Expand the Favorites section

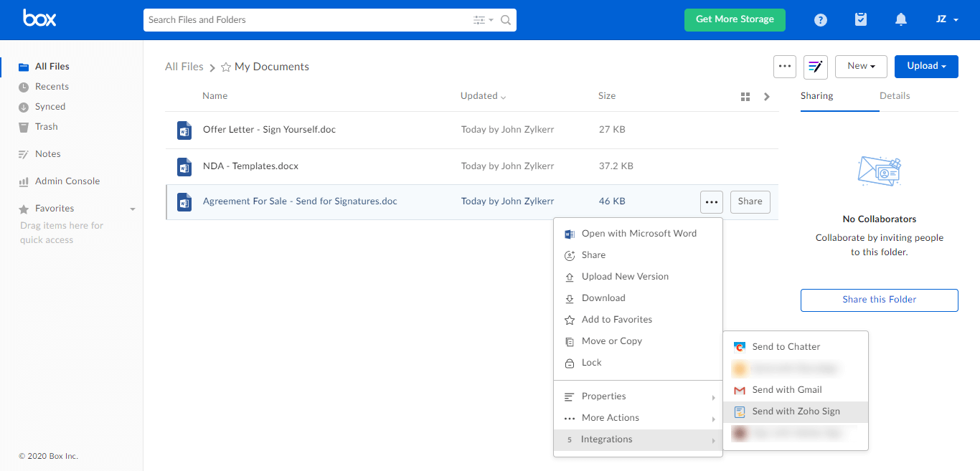click(x=132, y=209)
